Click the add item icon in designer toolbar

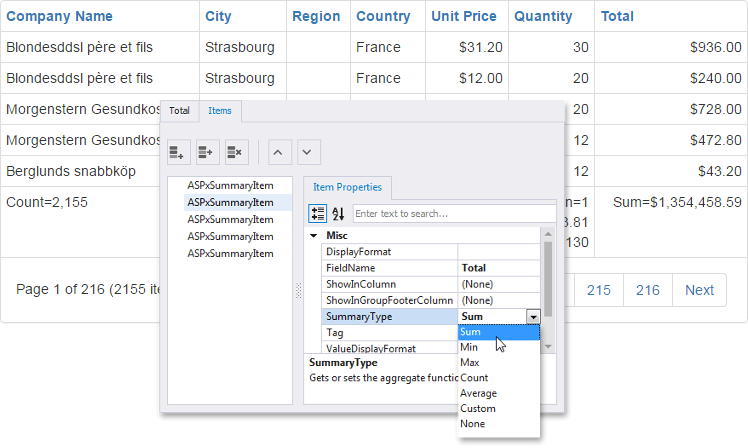coord(179,152)
